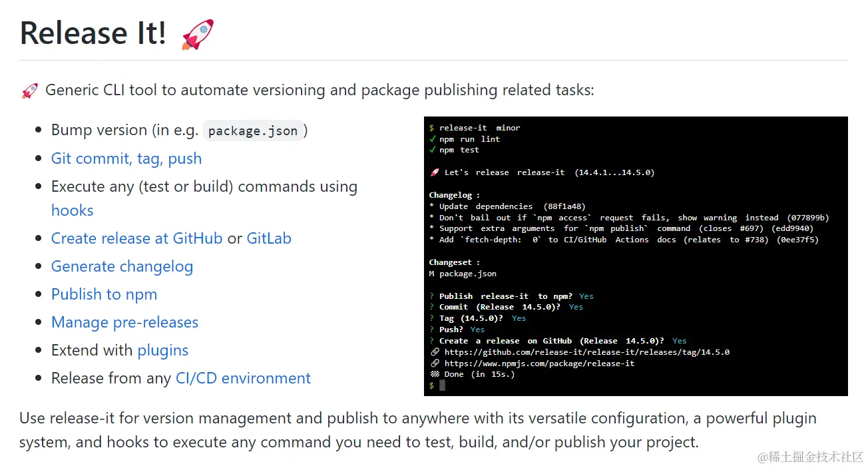Open the GitLab link
868x468 pixels.
(269, 238)
